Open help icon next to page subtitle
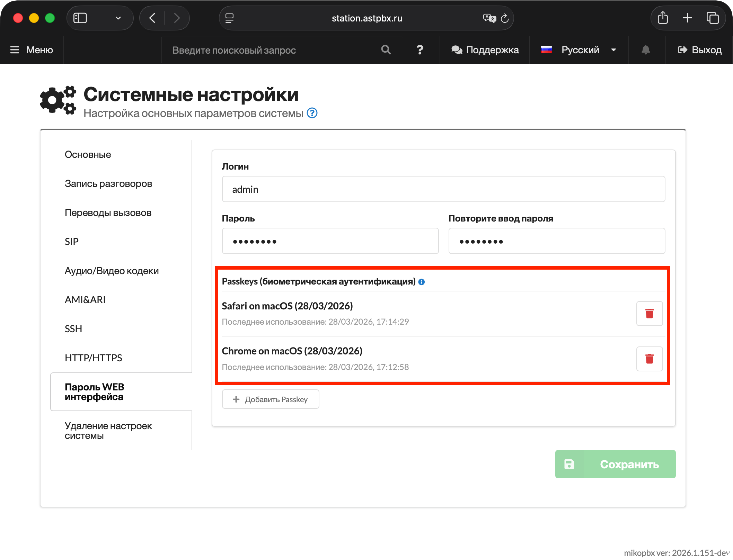Image resolution: width=733 pixels, height=560 pixels. point(312,113)
